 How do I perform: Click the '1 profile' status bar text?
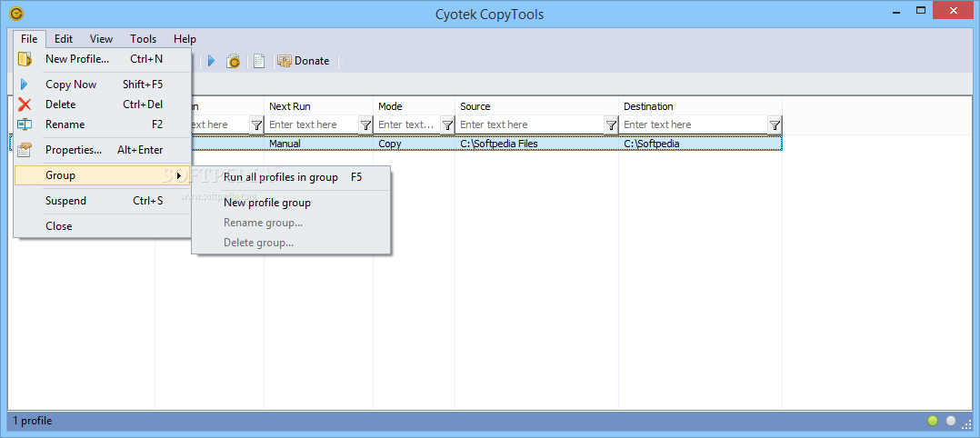tap(33, 421)
